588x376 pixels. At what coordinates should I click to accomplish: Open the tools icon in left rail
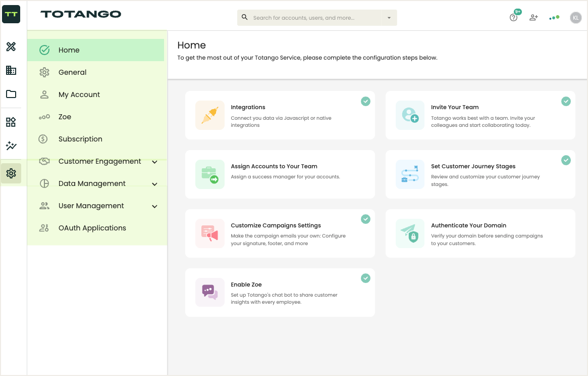tap(11, 46)
